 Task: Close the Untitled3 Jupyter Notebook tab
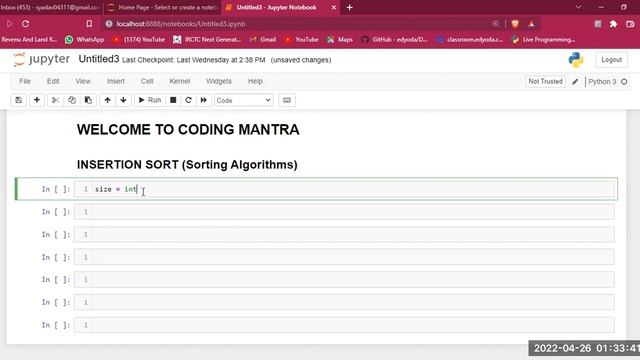pyautogui.click(x=333, y=7)
